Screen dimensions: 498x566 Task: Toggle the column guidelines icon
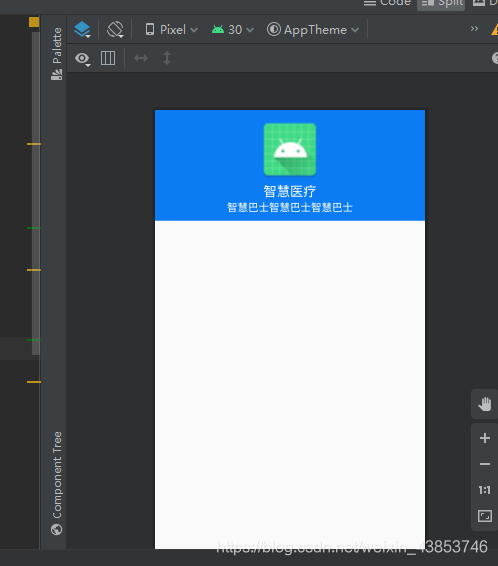tap(108, 58)
